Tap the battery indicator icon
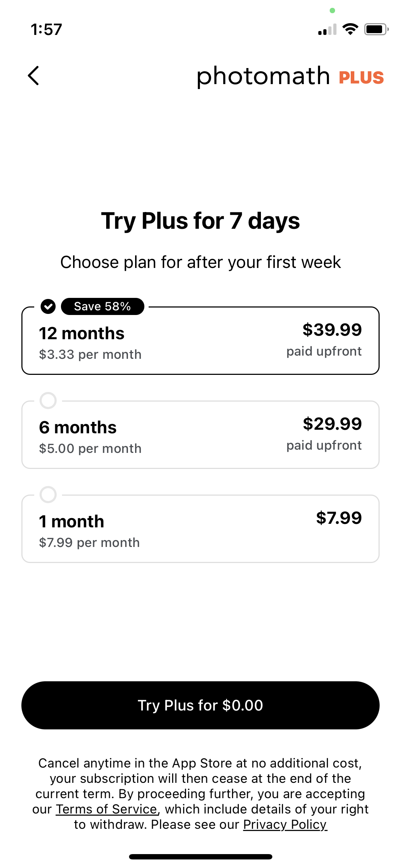The width and height of the screenshot is (401, 868). (376, 29)
